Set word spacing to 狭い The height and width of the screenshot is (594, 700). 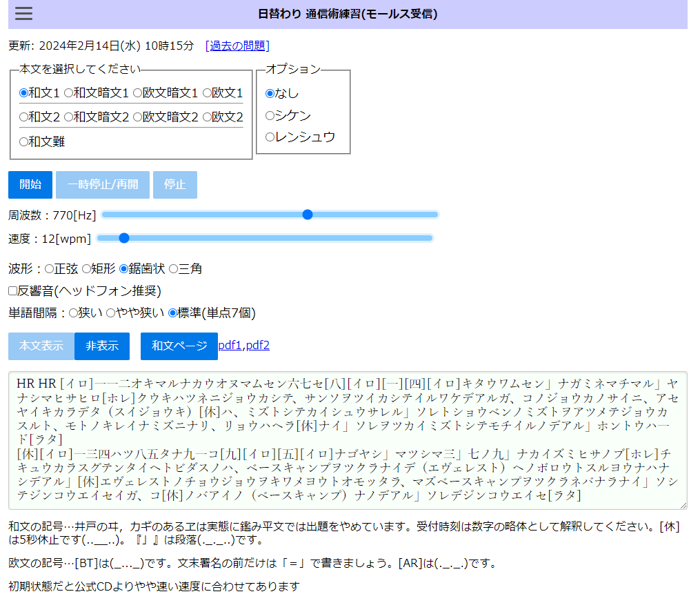[74, 313]
